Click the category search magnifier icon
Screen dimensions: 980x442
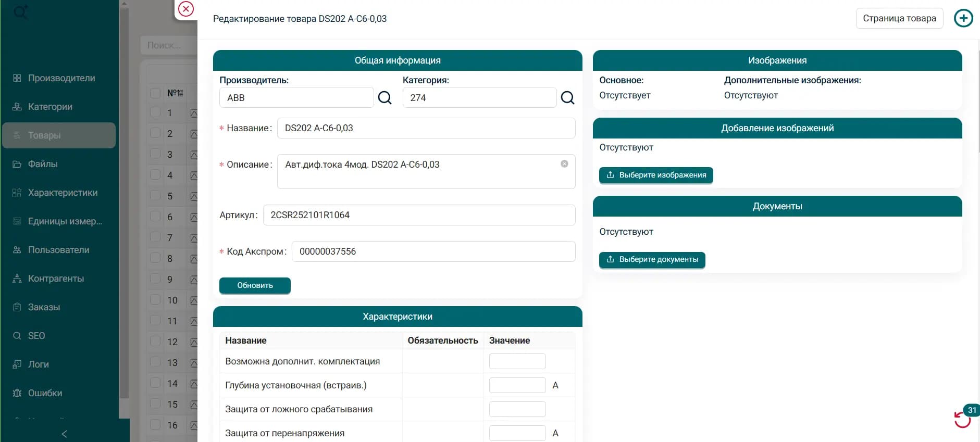(x=567, y=98)
